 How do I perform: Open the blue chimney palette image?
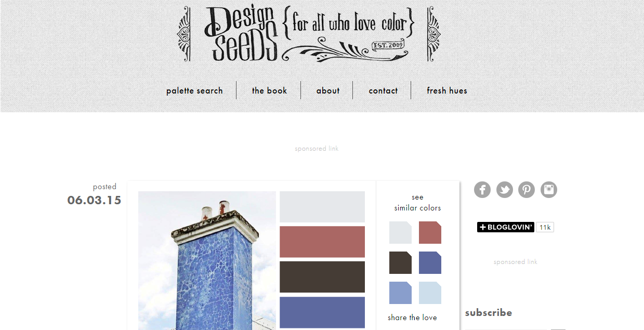[207, 260]
